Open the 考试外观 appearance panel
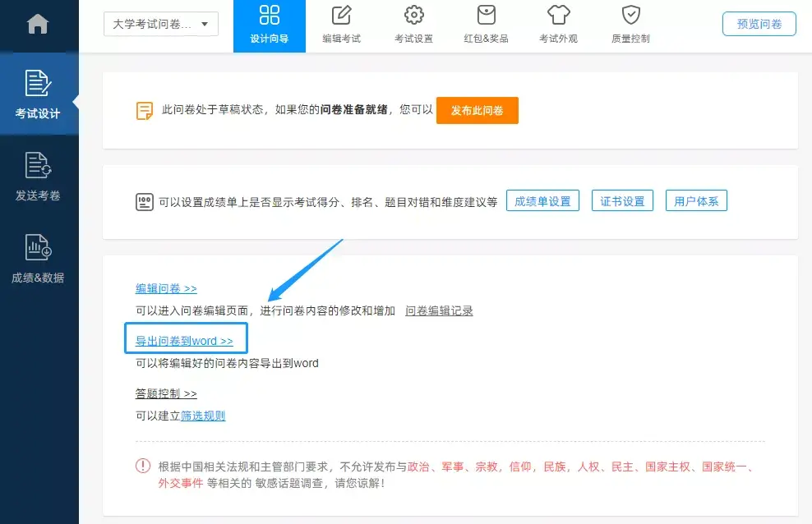 coord(558,23)
